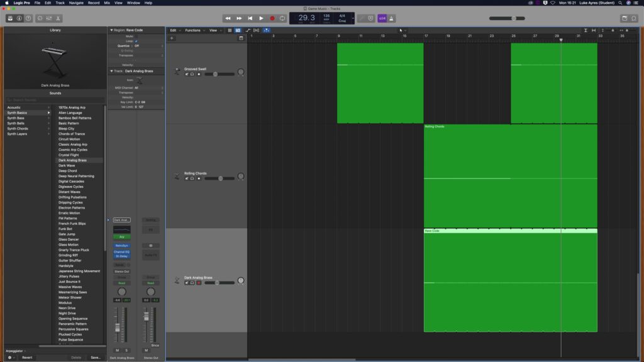Open the Inspector using the info icon
Screen dimensions: 644x362
tap(19, 18)
